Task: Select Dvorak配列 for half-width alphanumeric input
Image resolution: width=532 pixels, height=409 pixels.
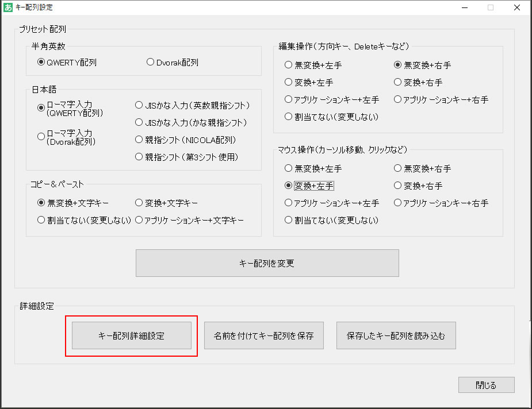Action: [150, 63]
